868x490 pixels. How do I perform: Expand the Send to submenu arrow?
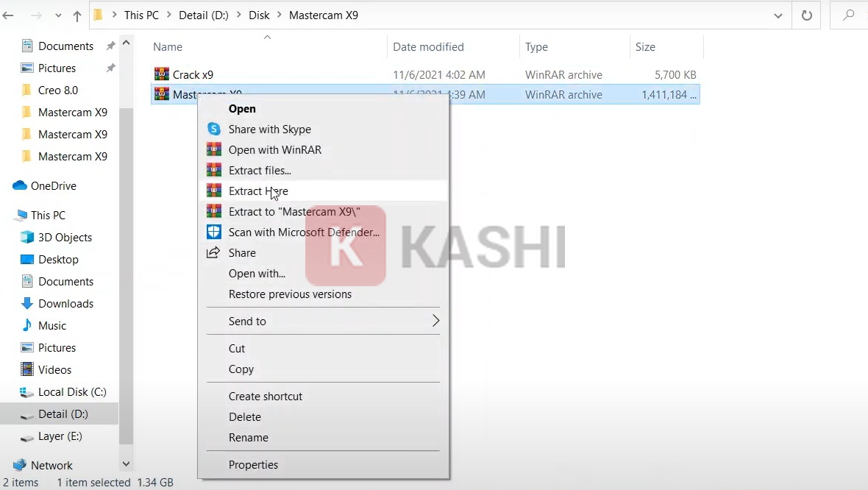click(435, 321)
